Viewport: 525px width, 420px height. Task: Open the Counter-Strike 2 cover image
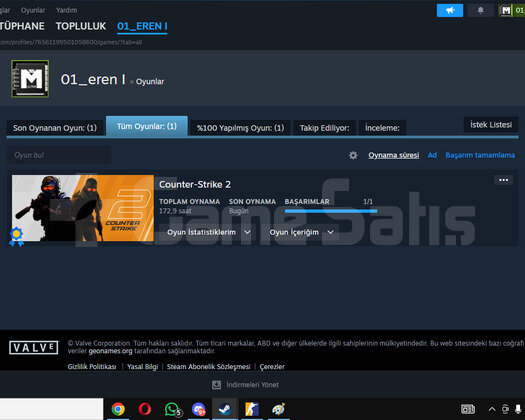83,208
